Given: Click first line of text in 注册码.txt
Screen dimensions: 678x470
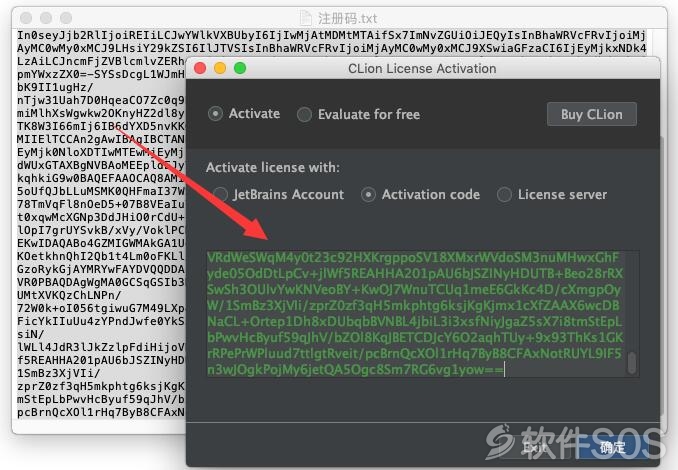Looking at the screenshot, I should (x=332, y=35).
